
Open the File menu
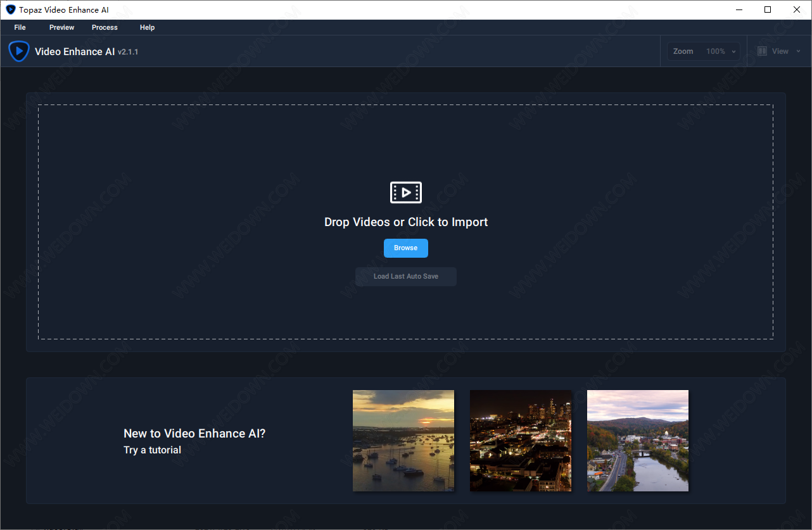[x=20, y=27]
